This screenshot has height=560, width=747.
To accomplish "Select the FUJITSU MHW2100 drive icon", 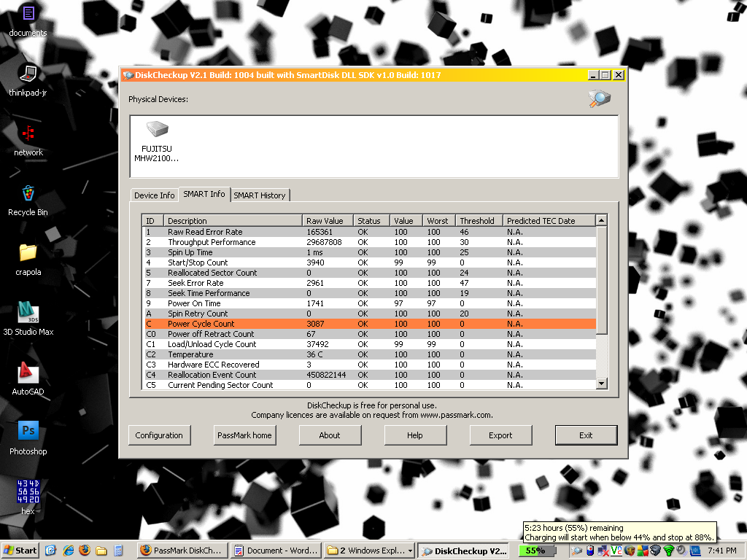I will (x=157, y=142).
